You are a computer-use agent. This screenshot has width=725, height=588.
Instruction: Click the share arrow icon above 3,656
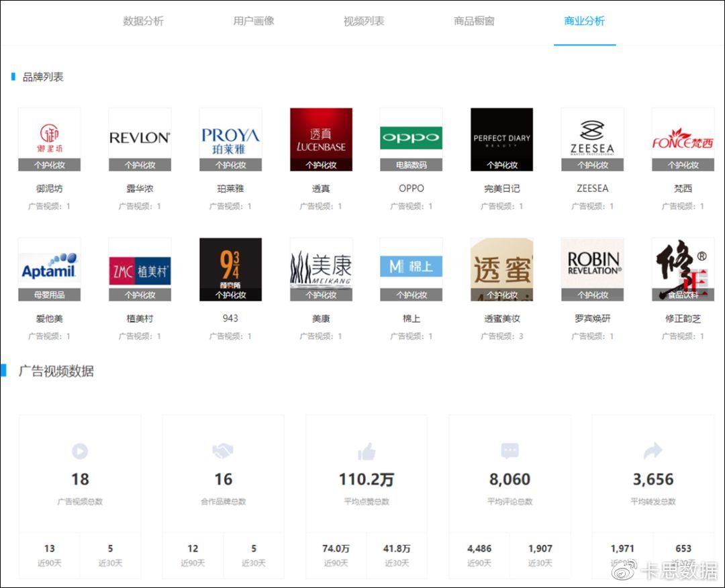pyautogui.click(x=652, y=451)
